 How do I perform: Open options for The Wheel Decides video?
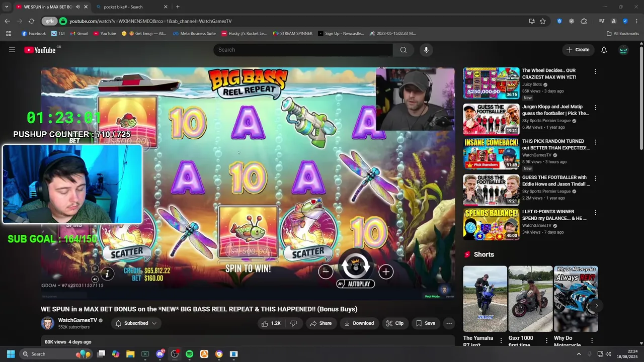coord(595,72)
